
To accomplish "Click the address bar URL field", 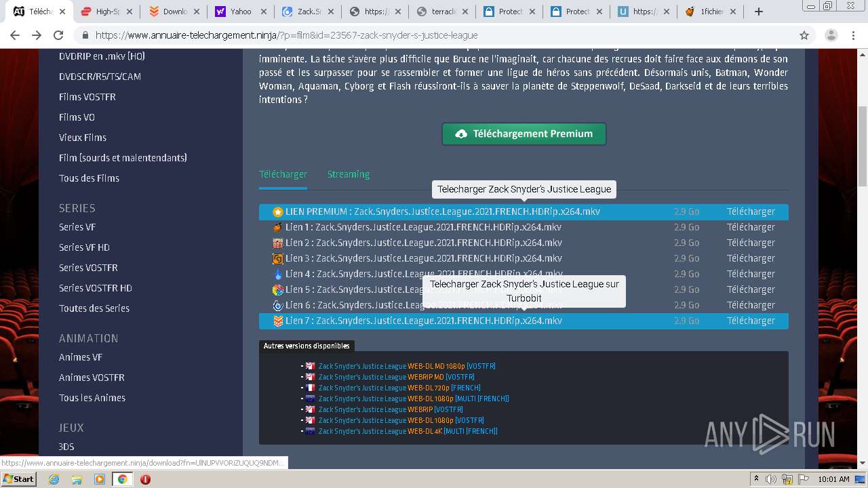I will pos(434,35).
